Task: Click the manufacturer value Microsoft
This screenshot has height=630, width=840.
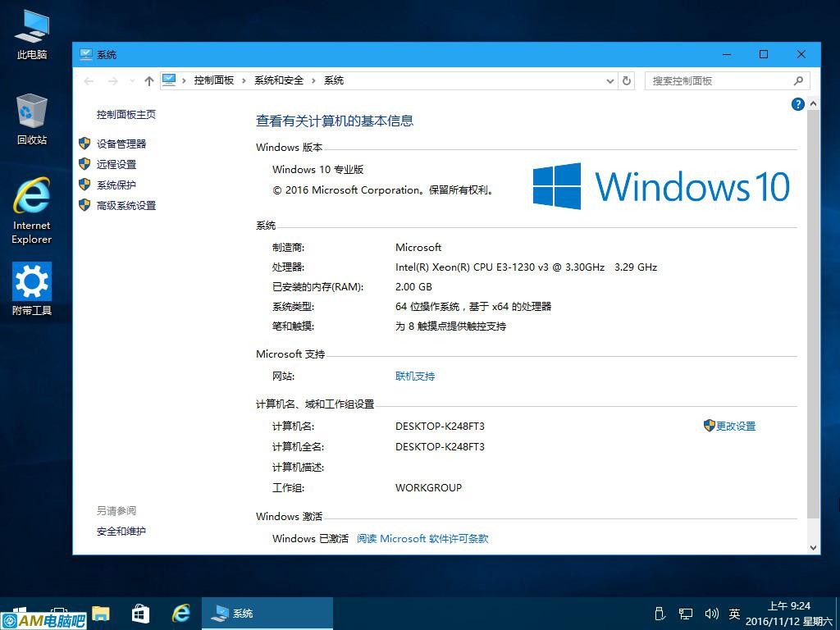Action: coord(418,248)
